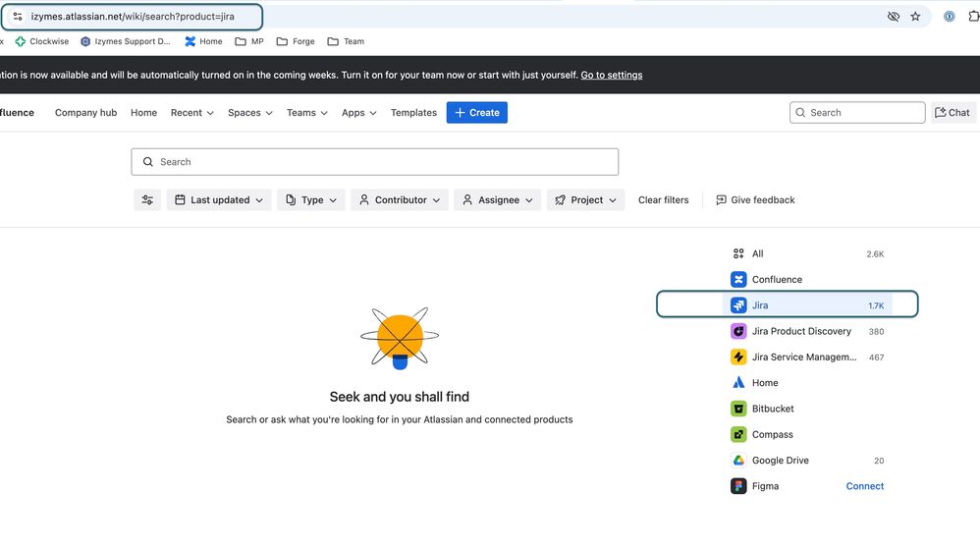Screen dimensions: 980x550
Task: Select the Google Drive icon
Action: pyautogui.click(x=738, y=460)
